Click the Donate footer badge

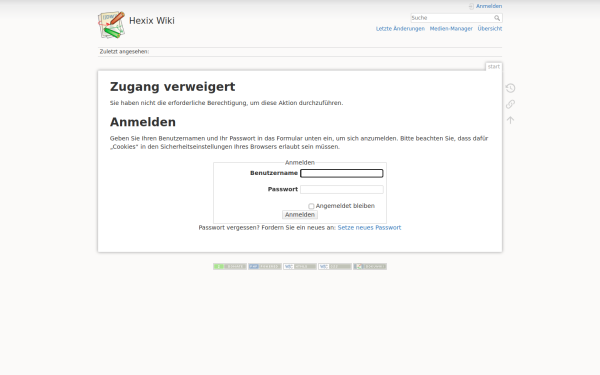coord(230,266)
